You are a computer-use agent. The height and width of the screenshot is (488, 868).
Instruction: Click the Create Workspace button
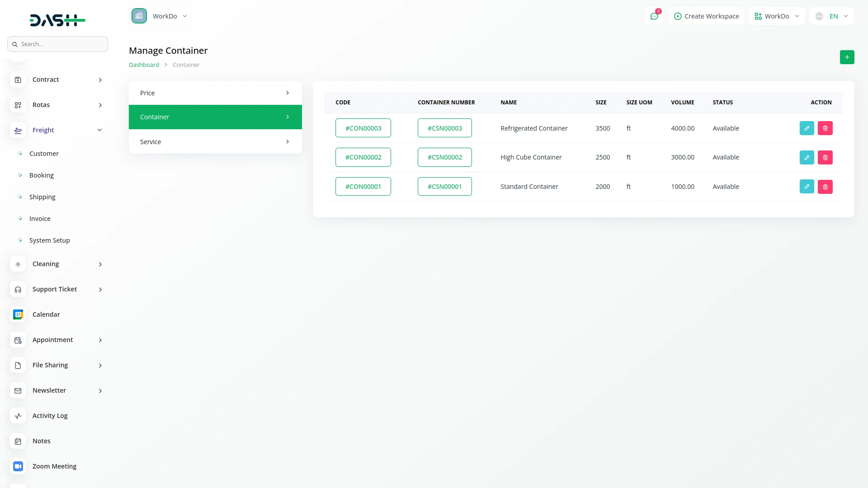tap(706, 16)
